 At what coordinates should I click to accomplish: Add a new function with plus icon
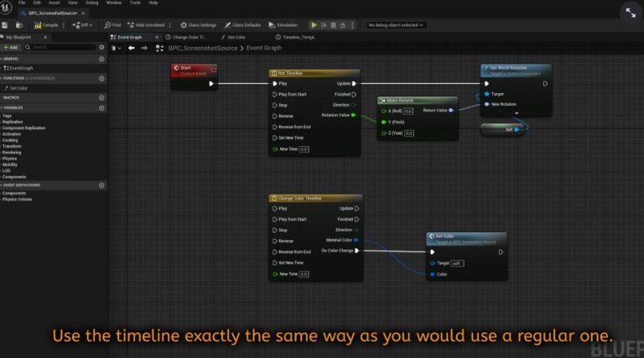[101, 79]
